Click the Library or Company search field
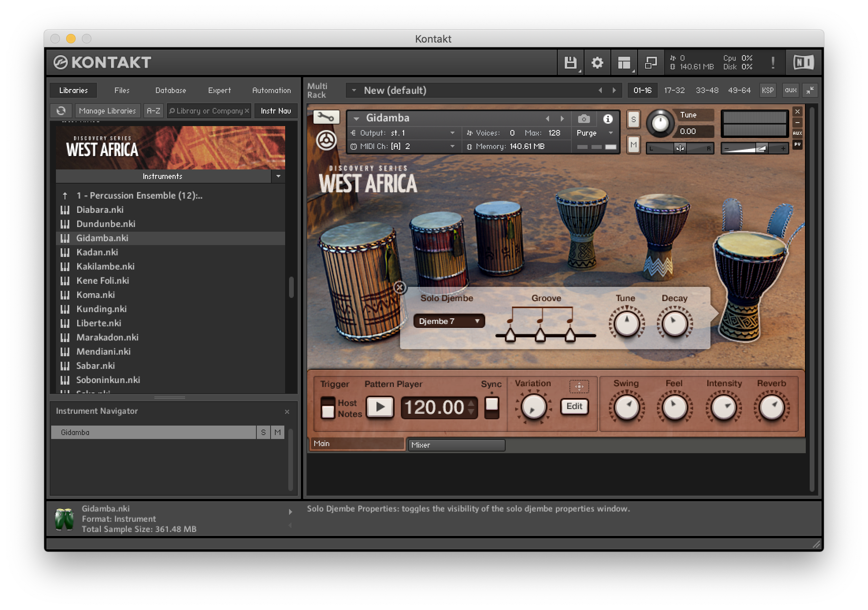The width and height of the screenshot is (868, 610). [209, 111]
